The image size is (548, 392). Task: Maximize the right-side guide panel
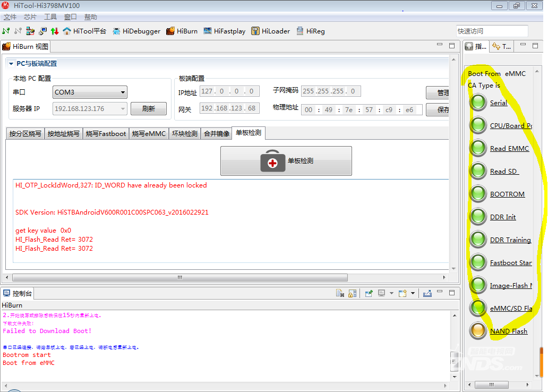[535, 46]
